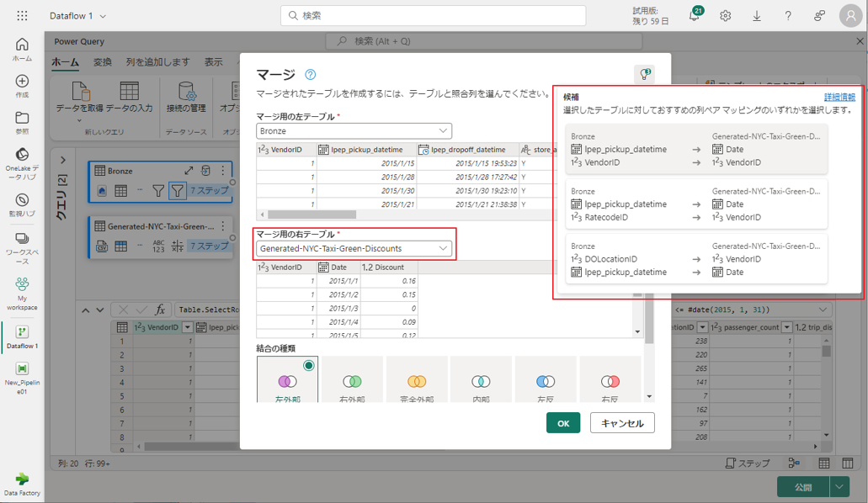
Task: Click the lightbulb suggestions icon in Merge dialog
Action: tap(644, 75)
